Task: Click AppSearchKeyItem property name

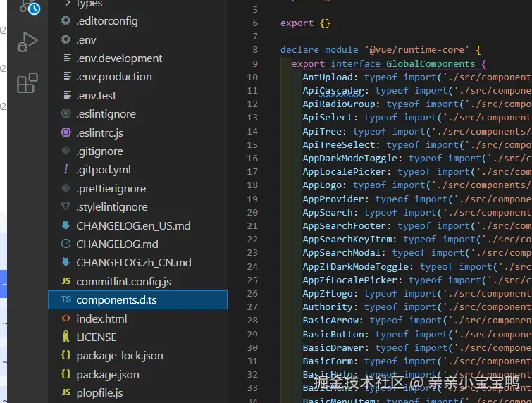Action: point(347,240)
